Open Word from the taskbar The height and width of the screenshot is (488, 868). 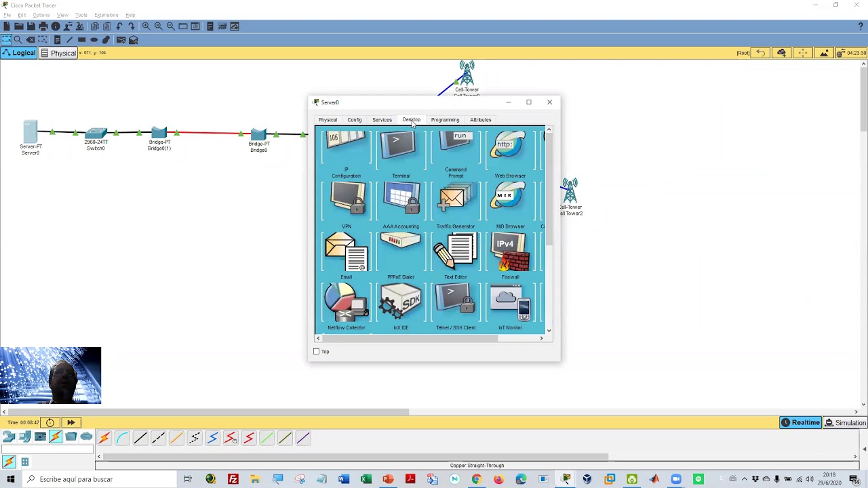point(343,479)
